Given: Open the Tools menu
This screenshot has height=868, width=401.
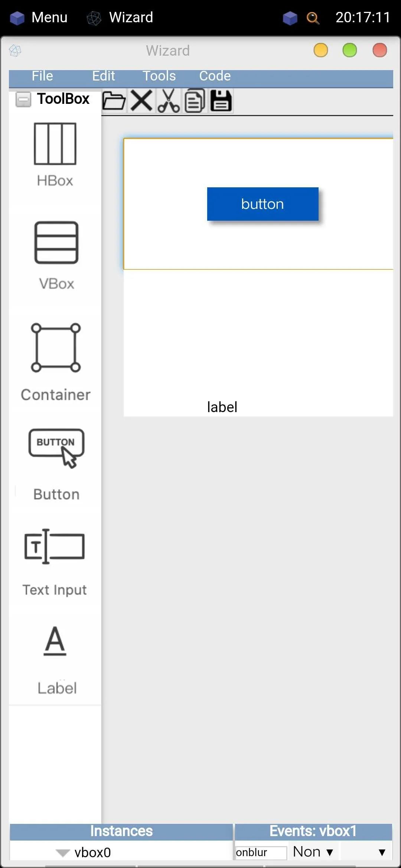Looking at the screenshot, I should click(159, 76).
